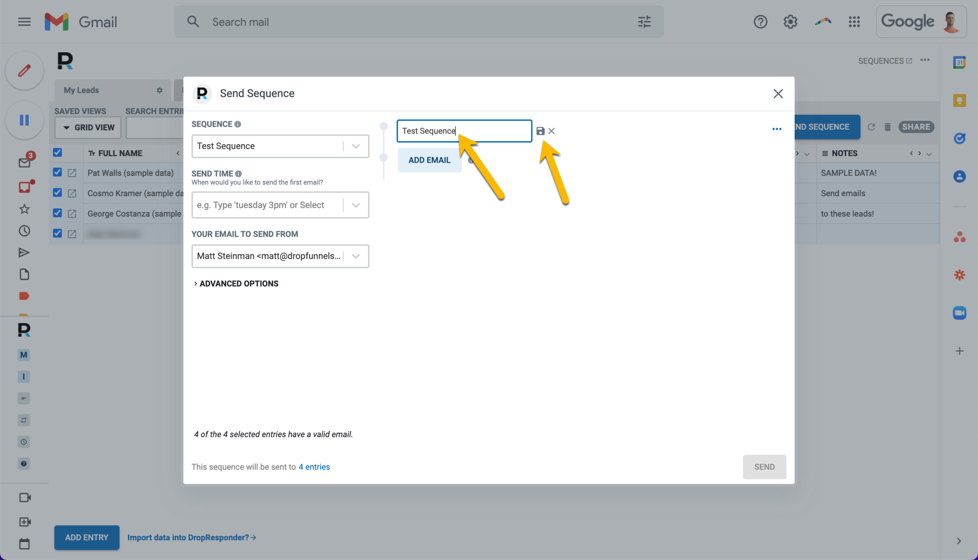978x560 pixels.
Task: Click into the Test Sequence name field
Action: tap(464, 131)
